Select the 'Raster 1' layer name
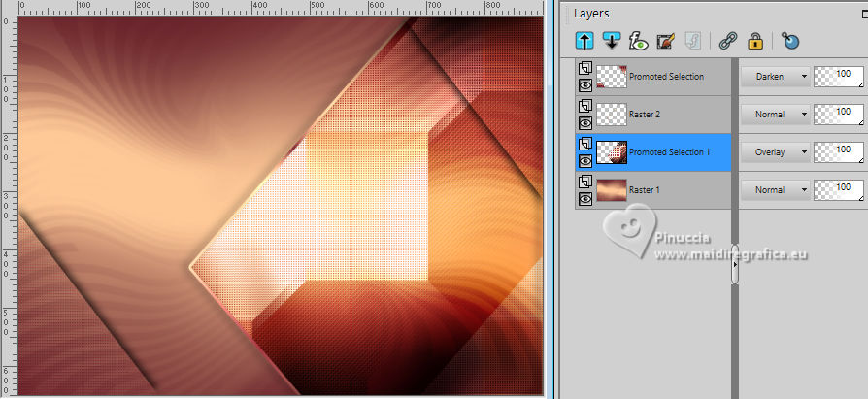868x399 pixels. (645, 190)
